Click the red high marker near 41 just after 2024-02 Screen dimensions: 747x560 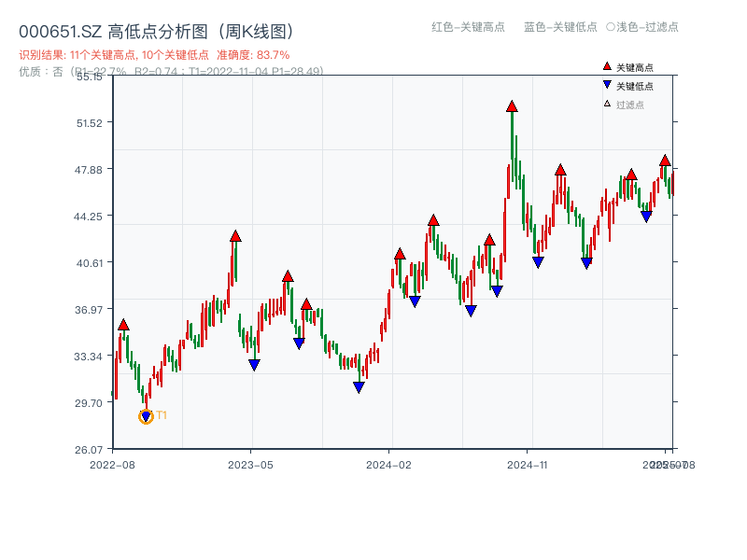pyautogui.click(x=400, y=254)
